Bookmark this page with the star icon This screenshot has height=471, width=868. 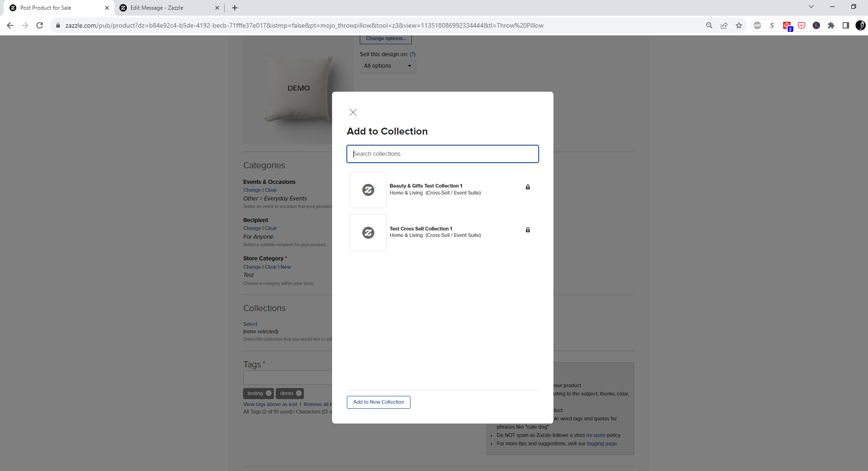point(739,25)
